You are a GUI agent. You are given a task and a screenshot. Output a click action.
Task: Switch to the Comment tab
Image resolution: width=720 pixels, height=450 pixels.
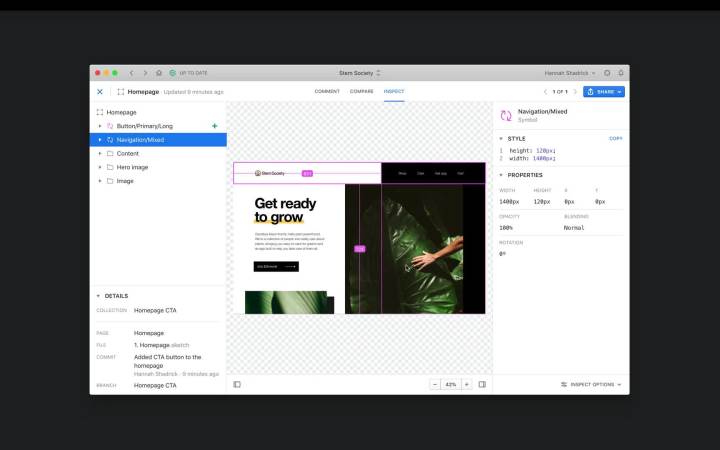click(327, 91)
